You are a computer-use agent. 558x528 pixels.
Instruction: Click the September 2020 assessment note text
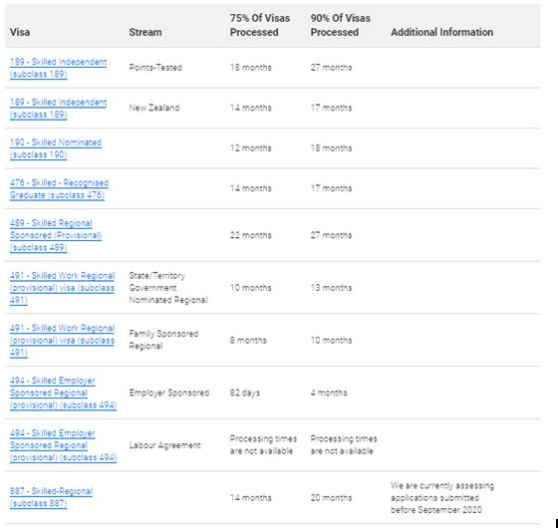pos(442,497)
